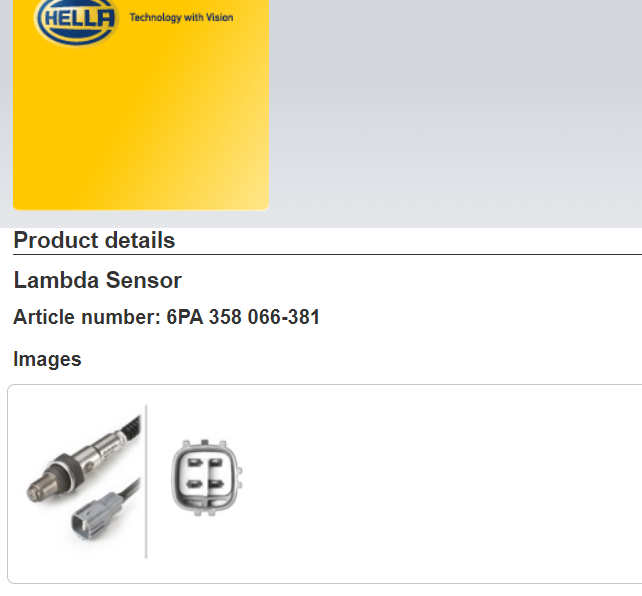Screen dimensions: 642x596
Task: Click the 'Article number:' label
Action: point(87,318)
